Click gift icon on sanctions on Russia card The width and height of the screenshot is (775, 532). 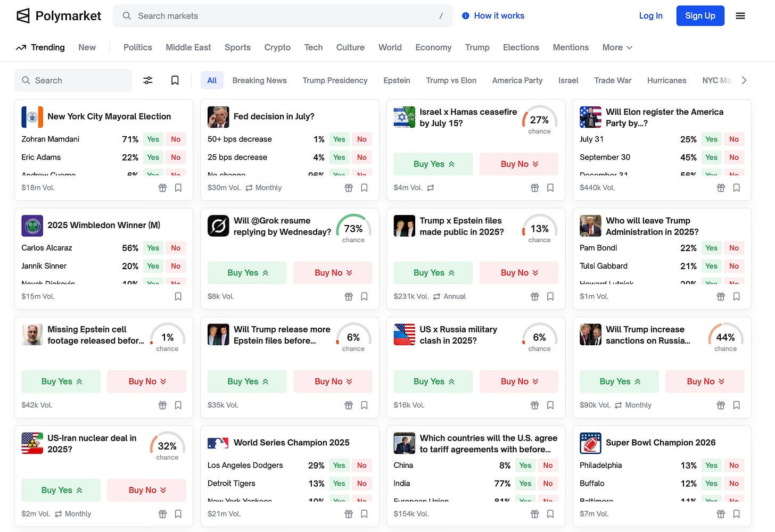tap(721, 405)
